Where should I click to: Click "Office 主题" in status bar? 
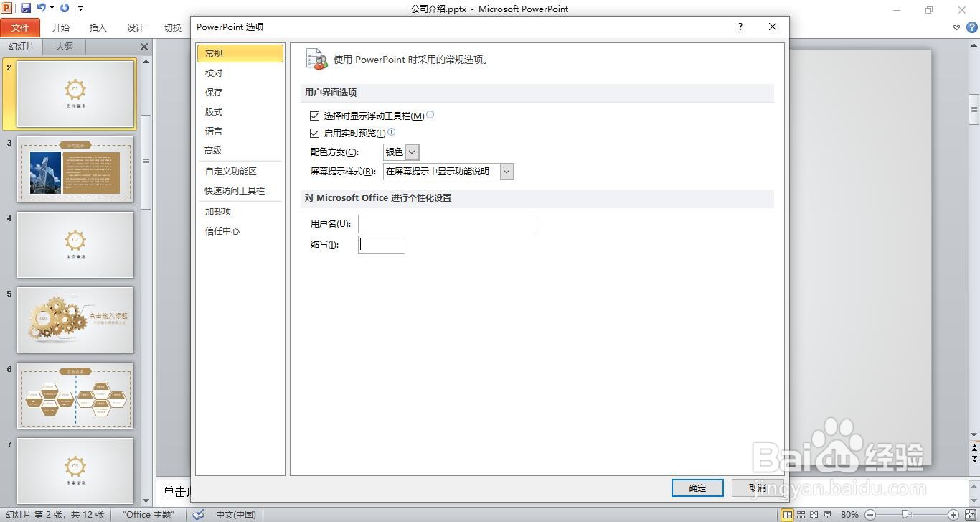(x=149, y=515)
